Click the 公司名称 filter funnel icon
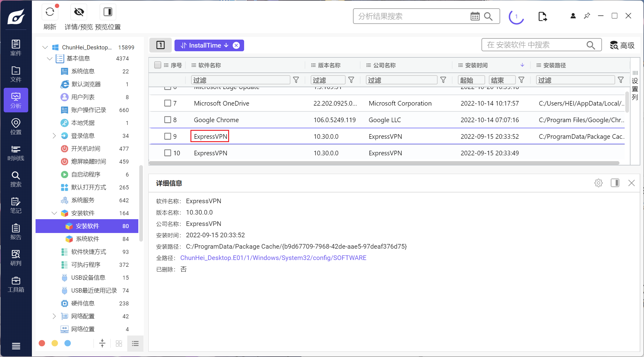This screenshot has height=357, width=644. coord(443,80)
